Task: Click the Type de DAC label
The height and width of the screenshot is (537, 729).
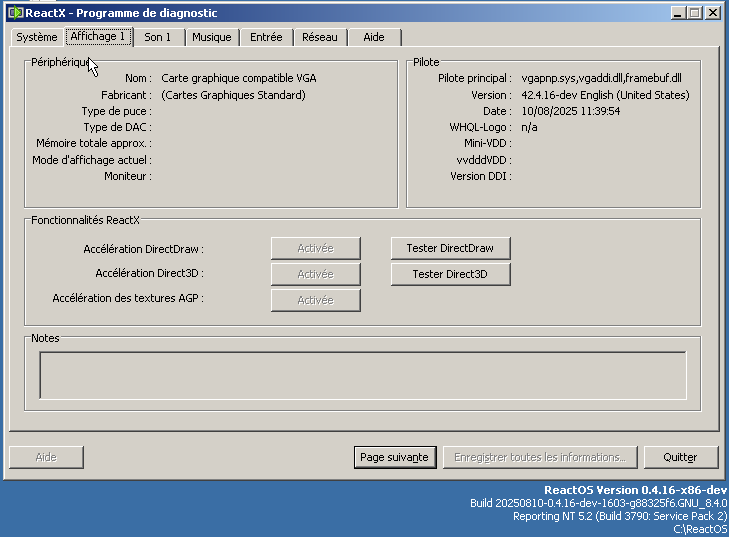Action: (118, 127)
